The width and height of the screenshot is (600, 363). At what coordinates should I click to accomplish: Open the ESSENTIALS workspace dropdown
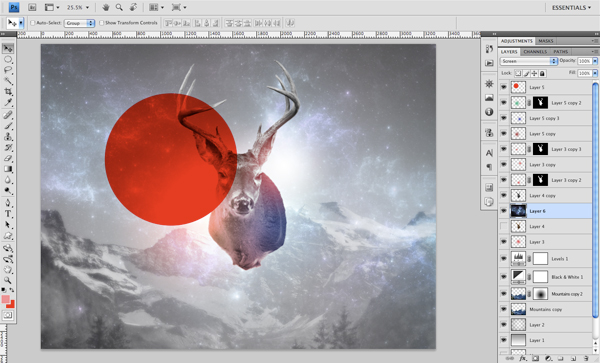coord(571,8)
